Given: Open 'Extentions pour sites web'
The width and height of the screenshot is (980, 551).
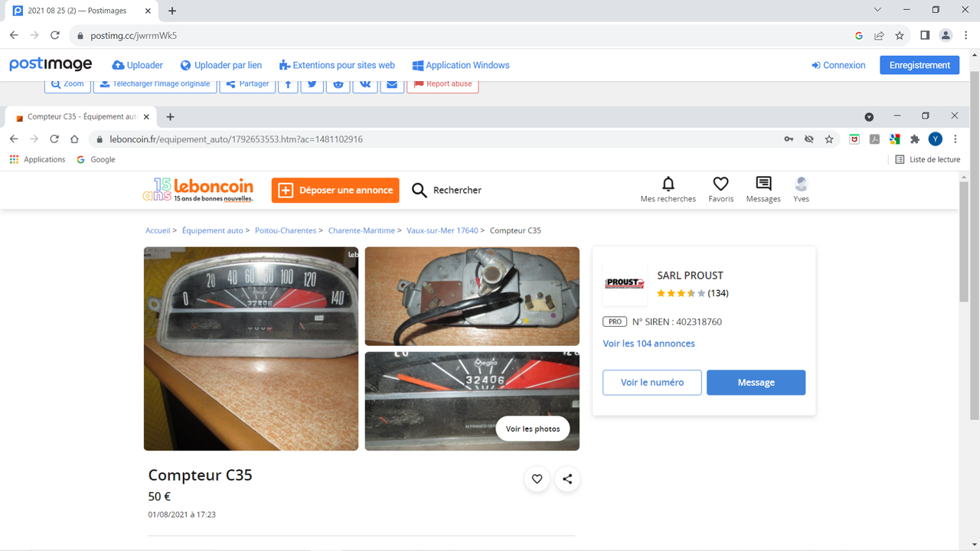Looking at the screenshot, I should pyautogui.click(x=337, y=65).
